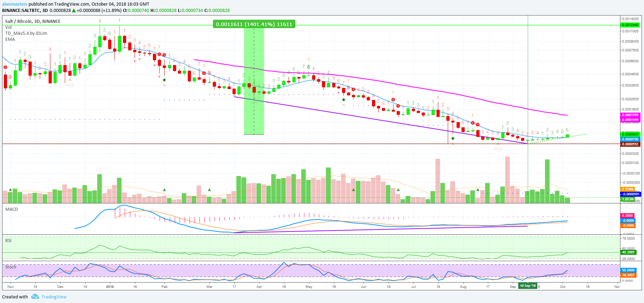644x303 pixels.
Task: Click the TradingView cloud logo icon
Action: tap(35, 297)
